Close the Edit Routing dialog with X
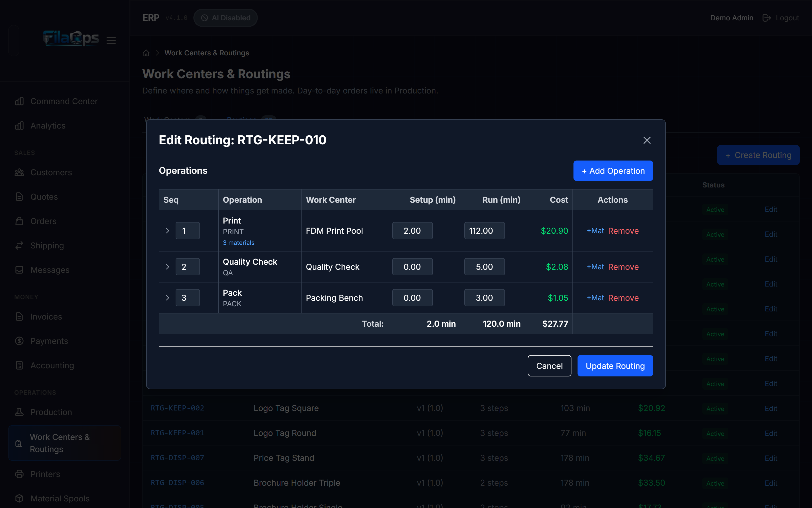 point(647,140)
